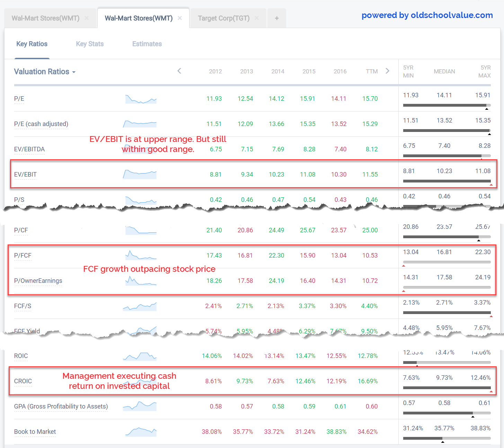
Task: Select the MEDIAN column header
Action: coord(444,71)
